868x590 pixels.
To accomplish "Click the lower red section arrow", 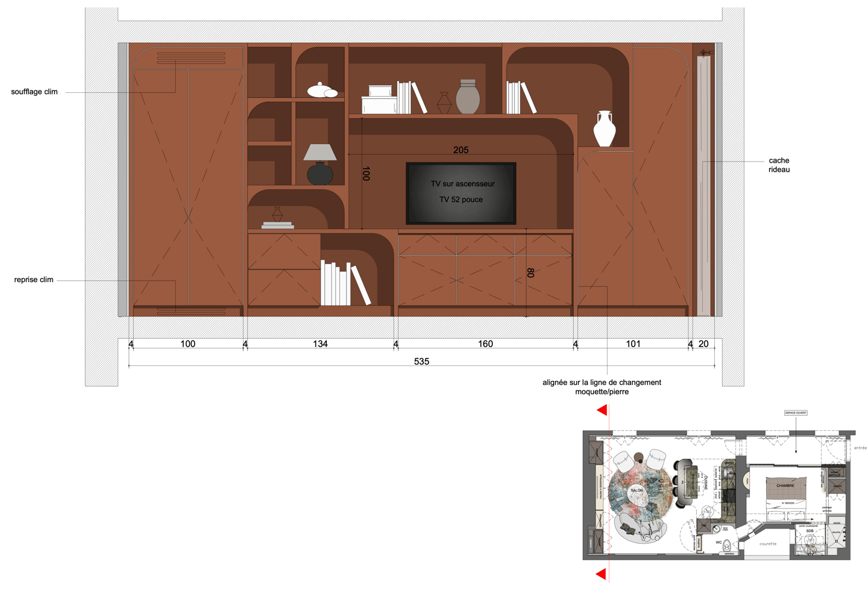I will pyautogui.click(x=602, y=574).
